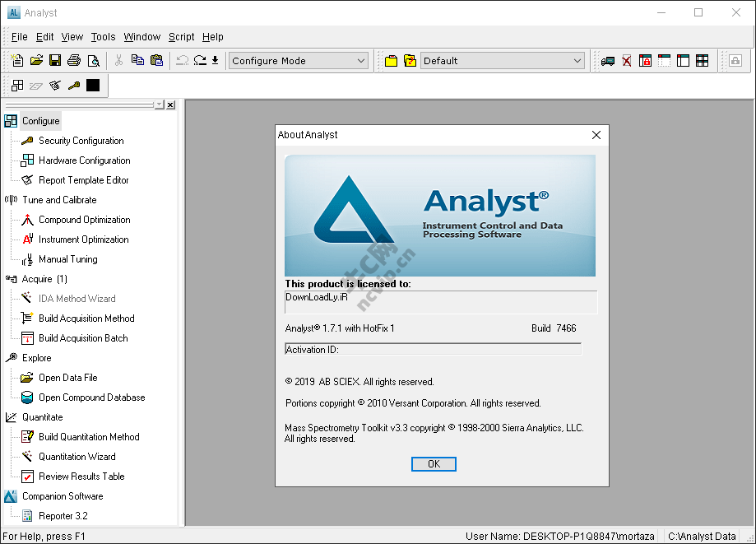Click the padlock icon at toolbar end
This screenshot has width=756, height=544.
point(735,61)
